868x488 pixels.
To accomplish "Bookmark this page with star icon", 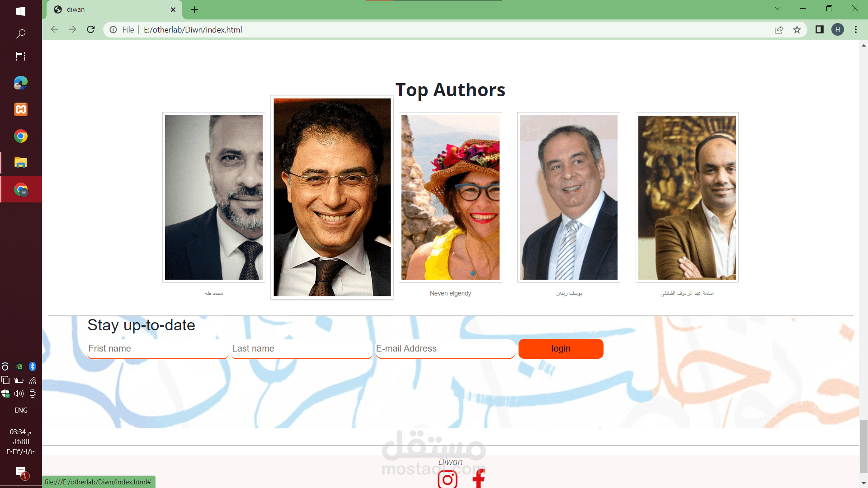I will tap(797, 29).
